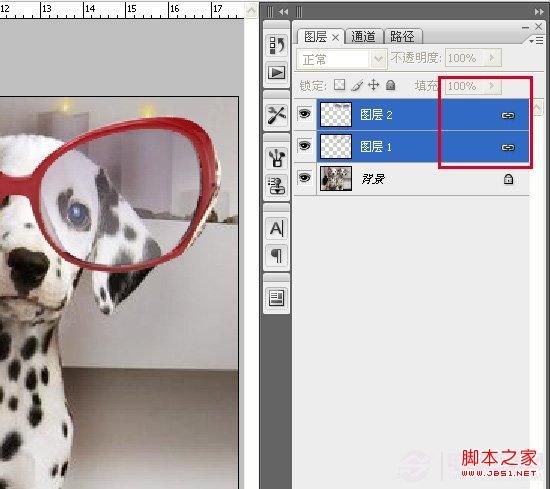Switch to the 路径 tab

pos(403,36)
